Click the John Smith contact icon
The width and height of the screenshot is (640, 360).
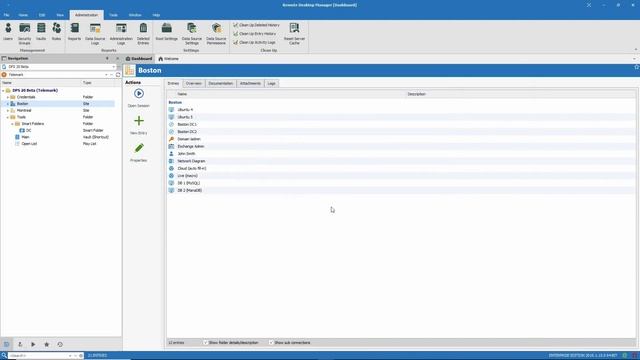tap(171, 154)
